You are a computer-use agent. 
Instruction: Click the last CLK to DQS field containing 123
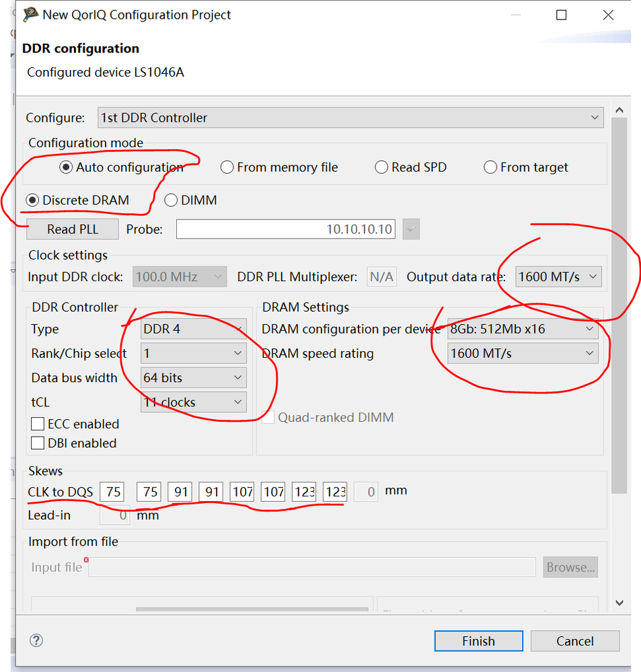(x=335, y=492)
